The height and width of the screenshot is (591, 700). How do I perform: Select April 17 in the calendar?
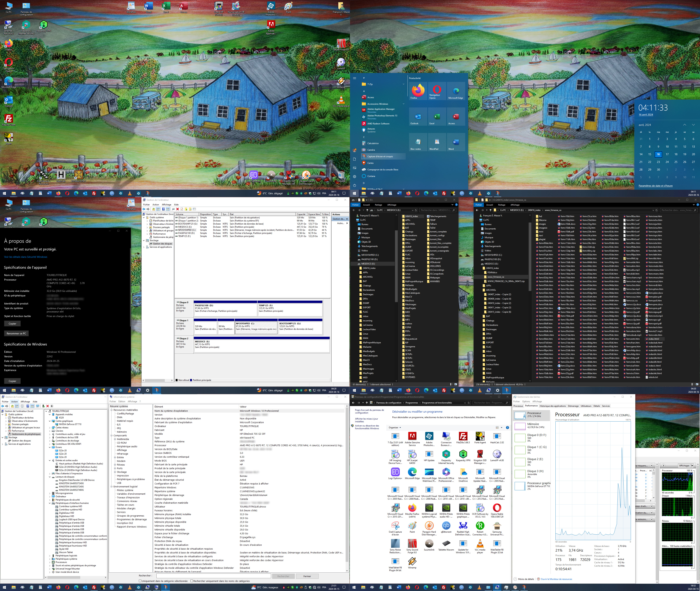tap(667, 154)
